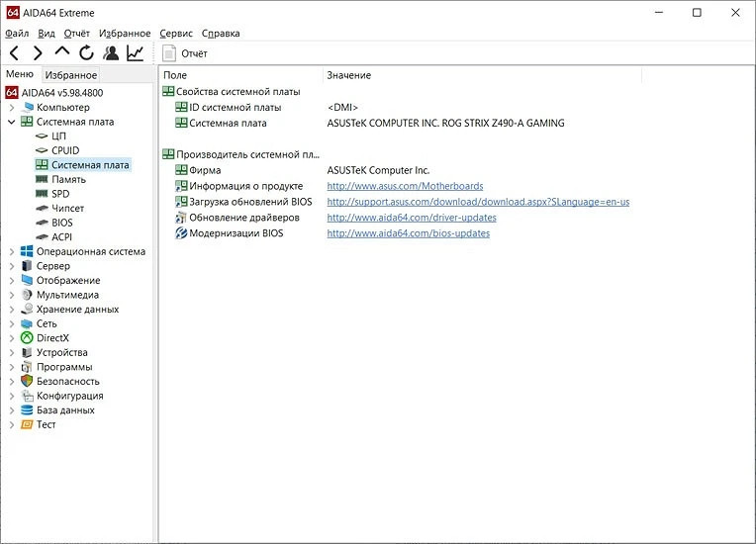Open the Сервис menu

[176, 33]
